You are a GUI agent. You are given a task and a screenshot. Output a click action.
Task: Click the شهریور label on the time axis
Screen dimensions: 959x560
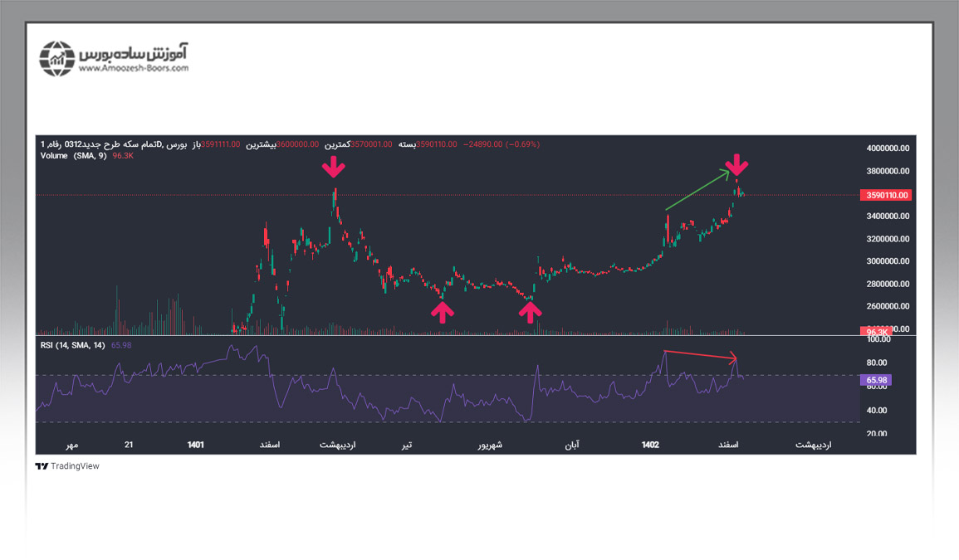[489, 445]
